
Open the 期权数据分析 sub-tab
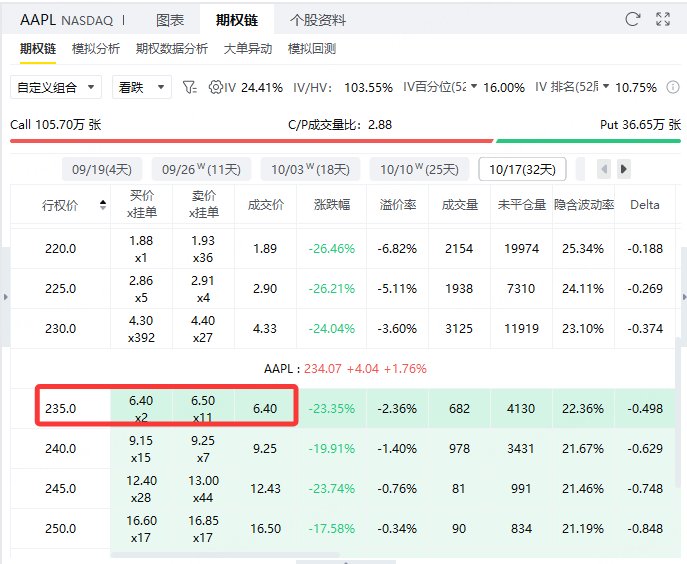click(x=172, y=49)
